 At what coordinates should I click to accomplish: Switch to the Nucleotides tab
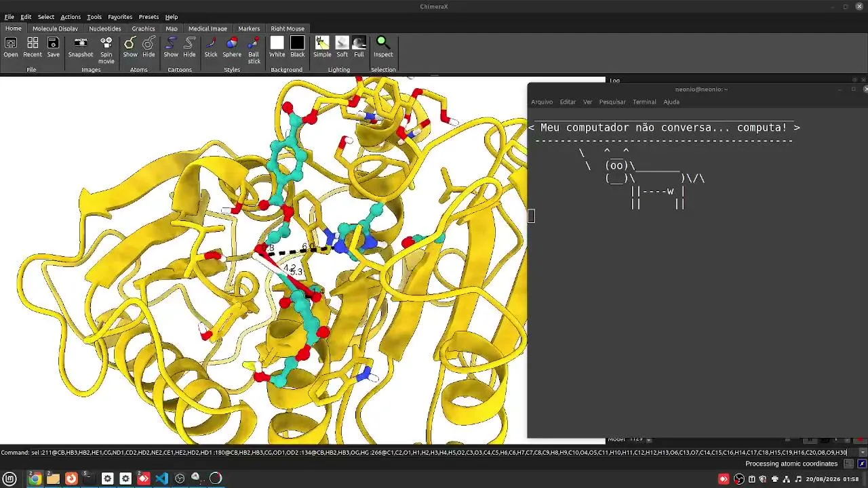[105, 28]
